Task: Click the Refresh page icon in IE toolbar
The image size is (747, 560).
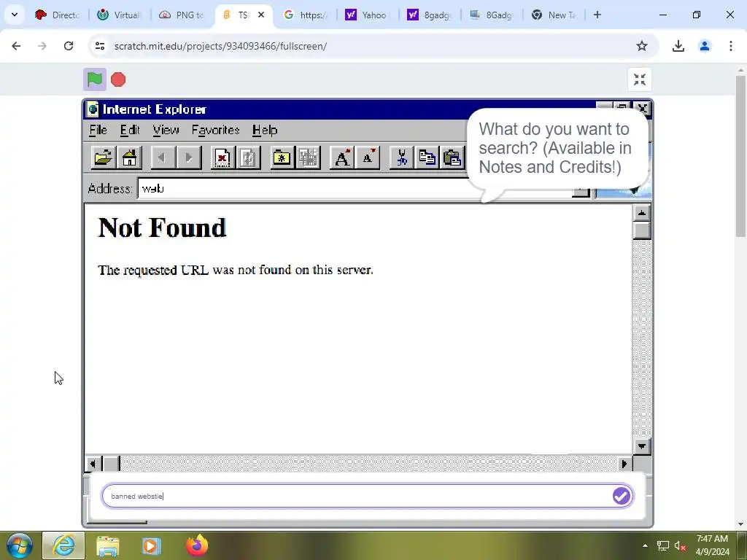Action: click(x=248, y=157)
